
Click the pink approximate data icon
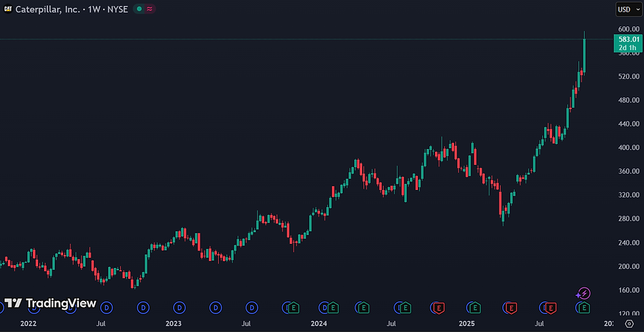tap(150, 9)
